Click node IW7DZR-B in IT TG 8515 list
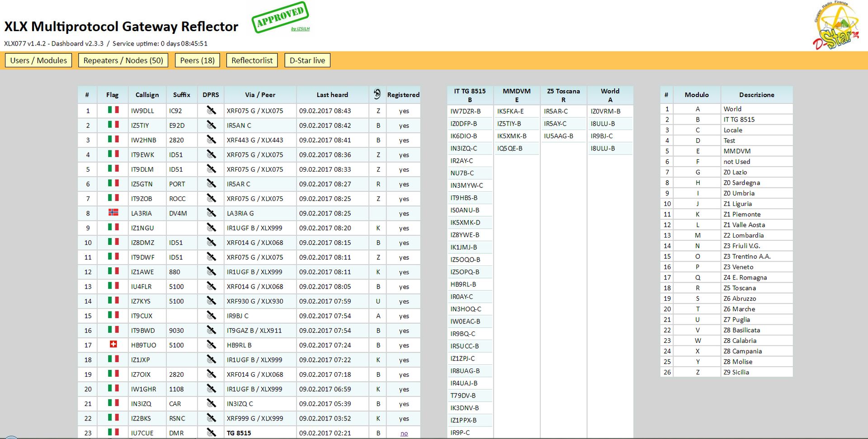The image size is (868, 439). pos(465,111)
